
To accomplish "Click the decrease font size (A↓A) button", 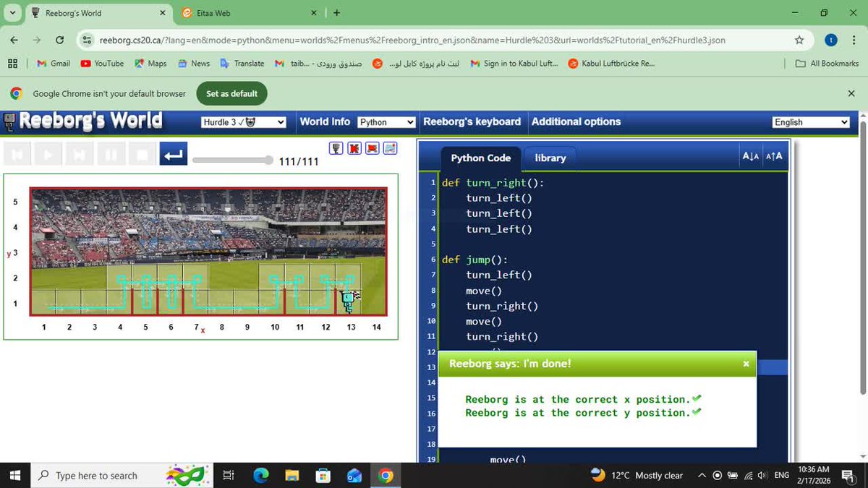I will (x=751, y=156).
